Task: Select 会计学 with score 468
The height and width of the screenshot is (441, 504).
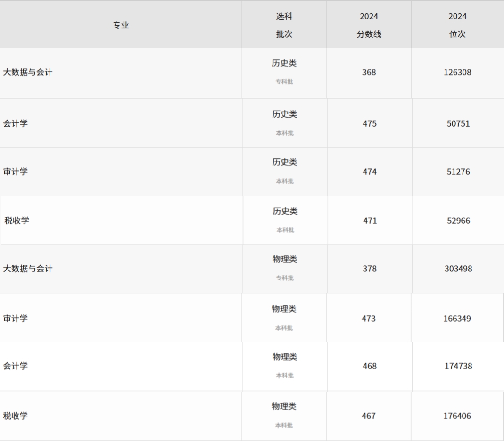Action: pos(16,366)
